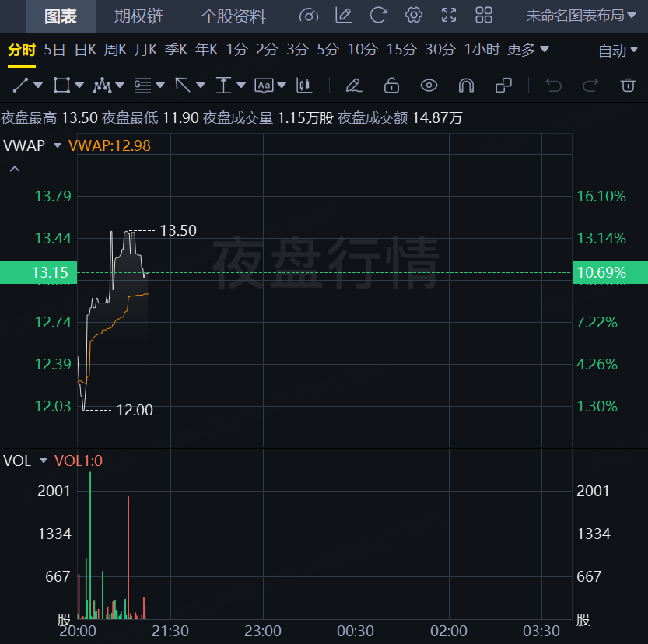648x644 pixels.
Task: Switch to the 期权链 tab
Action: click(x=138, y=16)
